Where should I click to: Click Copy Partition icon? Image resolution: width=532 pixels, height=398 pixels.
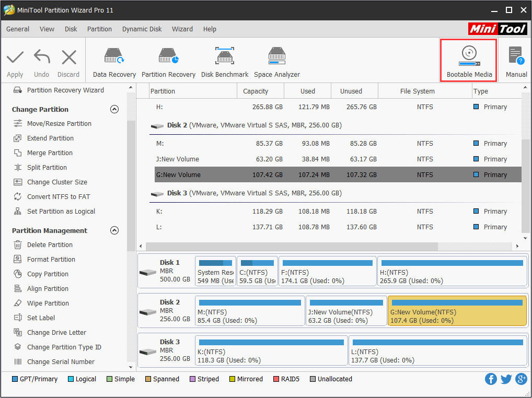(x=18, y=274)
